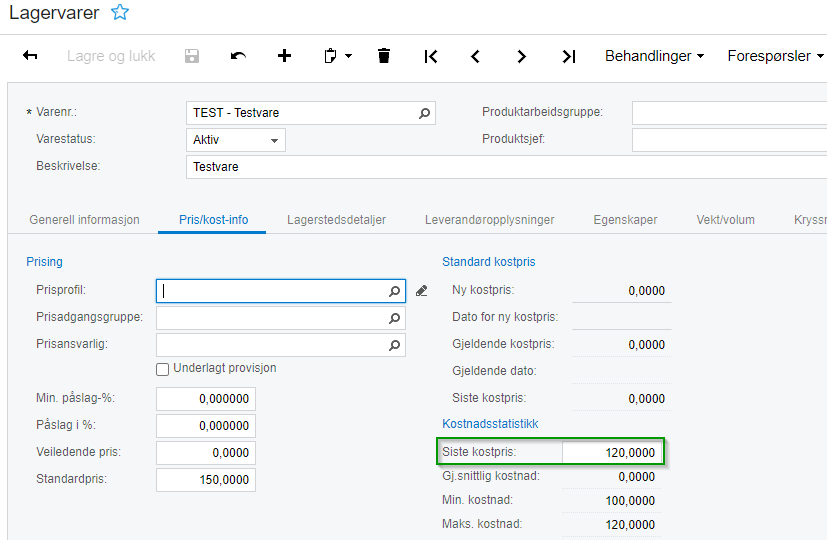Add a new record with plus icon
Screen dimensions: 827x540
point(284,55)
